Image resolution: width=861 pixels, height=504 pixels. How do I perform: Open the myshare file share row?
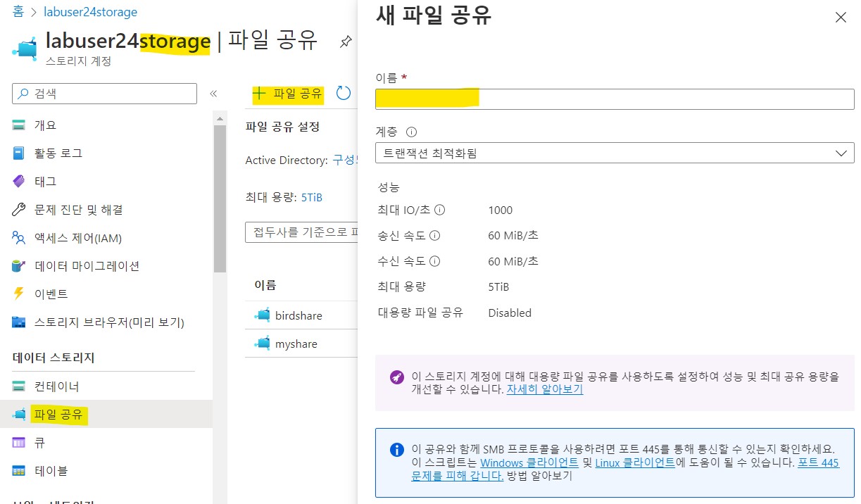pos(301,344)
